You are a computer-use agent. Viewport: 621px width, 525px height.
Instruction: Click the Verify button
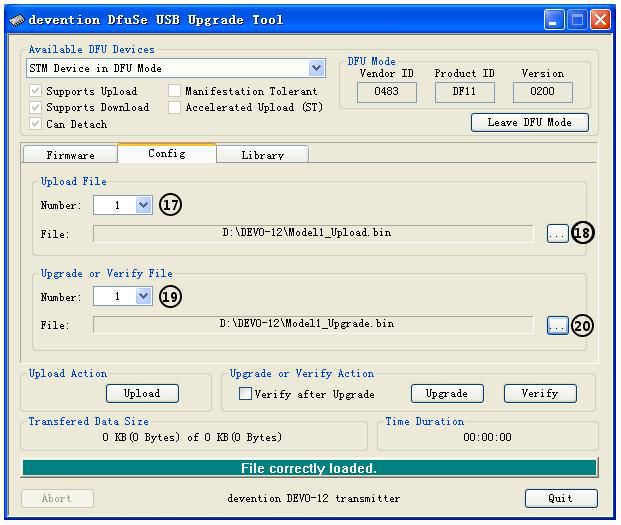click(x=540, y=393)
